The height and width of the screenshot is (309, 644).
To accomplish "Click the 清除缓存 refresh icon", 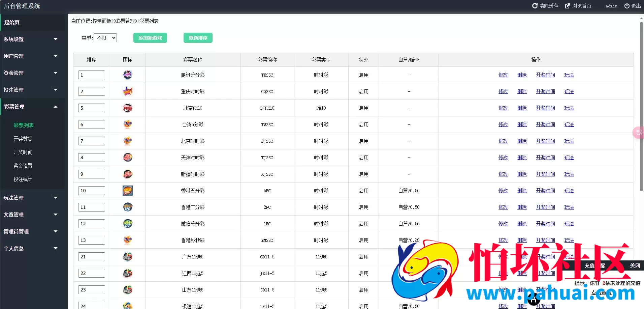I will tap(535, 6).
